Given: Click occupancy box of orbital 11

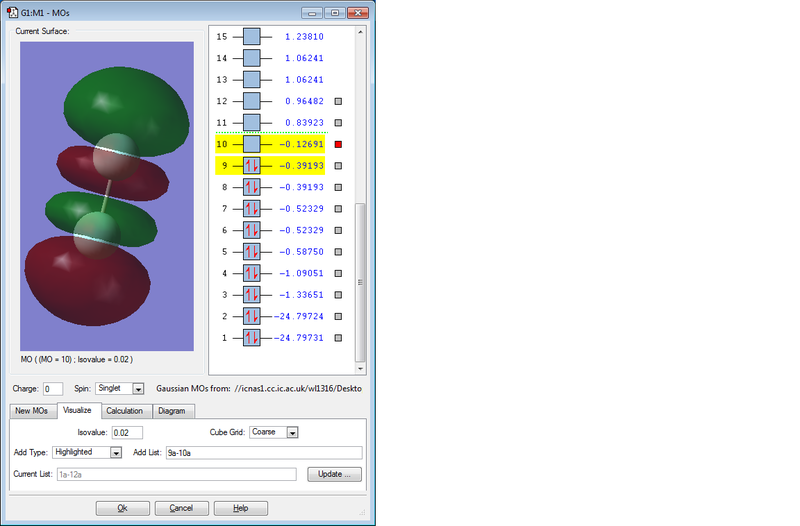Looking at the screenshot, I should [x=252, y=122].
